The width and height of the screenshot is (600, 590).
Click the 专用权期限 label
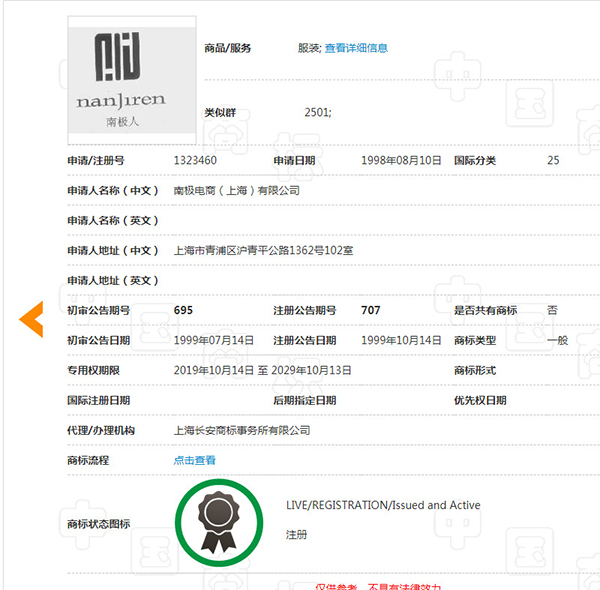point(93,370)
